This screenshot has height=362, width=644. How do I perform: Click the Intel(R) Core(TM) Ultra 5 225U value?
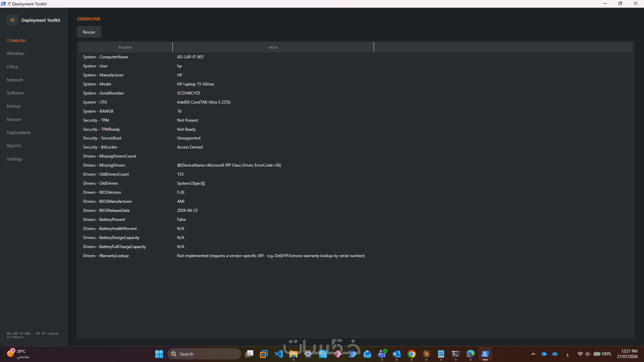[x=204, y=102]
